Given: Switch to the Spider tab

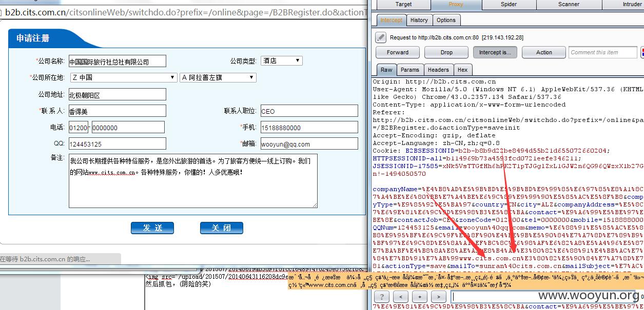Looking at the screenshot, I should pyautogui.click(x=509, y=4).
